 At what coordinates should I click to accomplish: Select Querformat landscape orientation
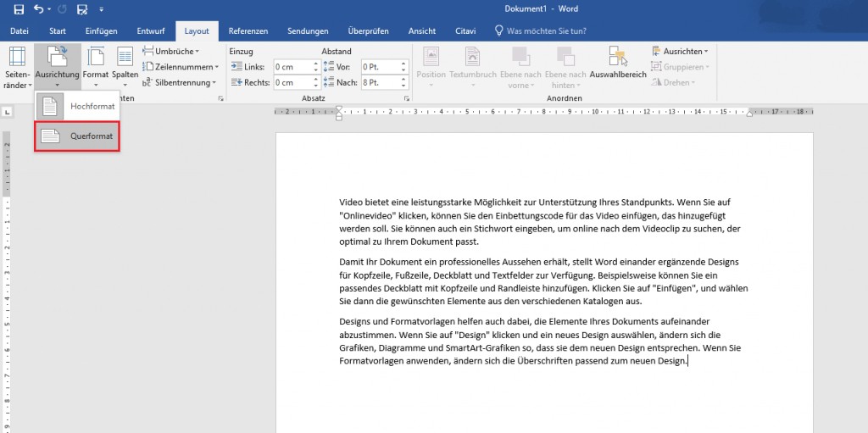click(76, 136)
